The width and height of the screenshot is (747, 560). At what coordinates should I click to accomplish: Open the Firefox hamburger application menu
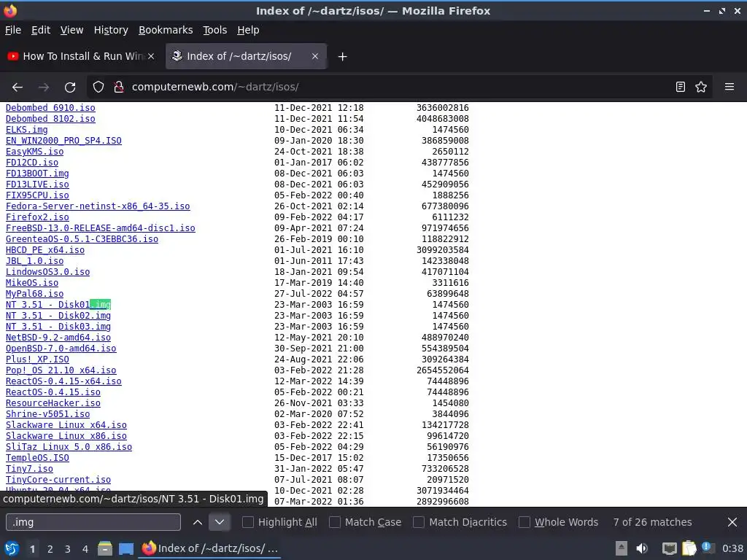click(x=729, y=87)
